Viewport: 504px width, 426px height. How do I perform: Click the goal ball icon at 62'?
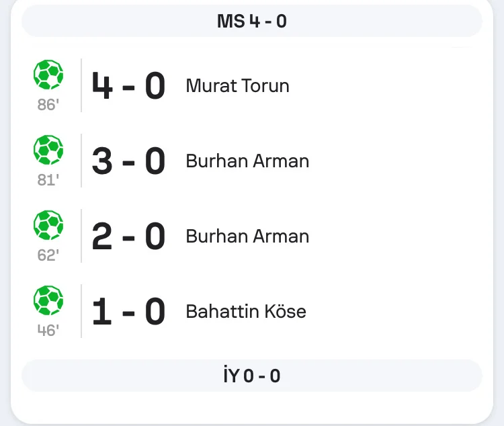click(48, 225)
